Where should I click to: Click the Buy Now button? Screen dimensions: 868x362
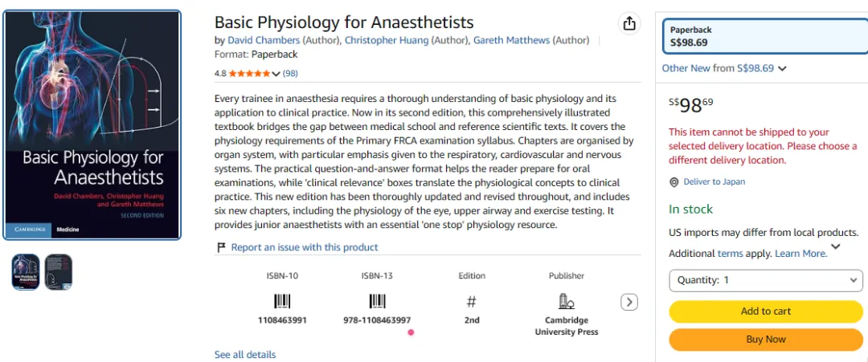(766, 340)
